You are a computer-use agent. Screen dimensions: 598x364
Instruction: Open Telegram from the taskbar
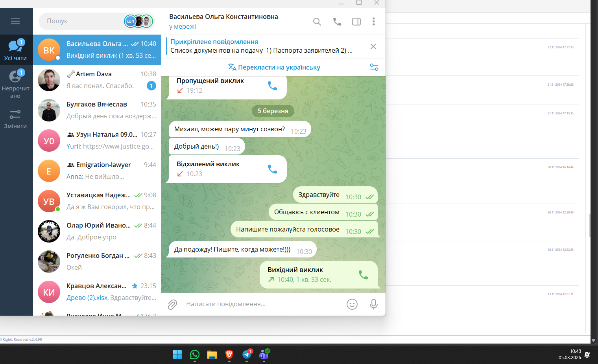pos(247,355)
